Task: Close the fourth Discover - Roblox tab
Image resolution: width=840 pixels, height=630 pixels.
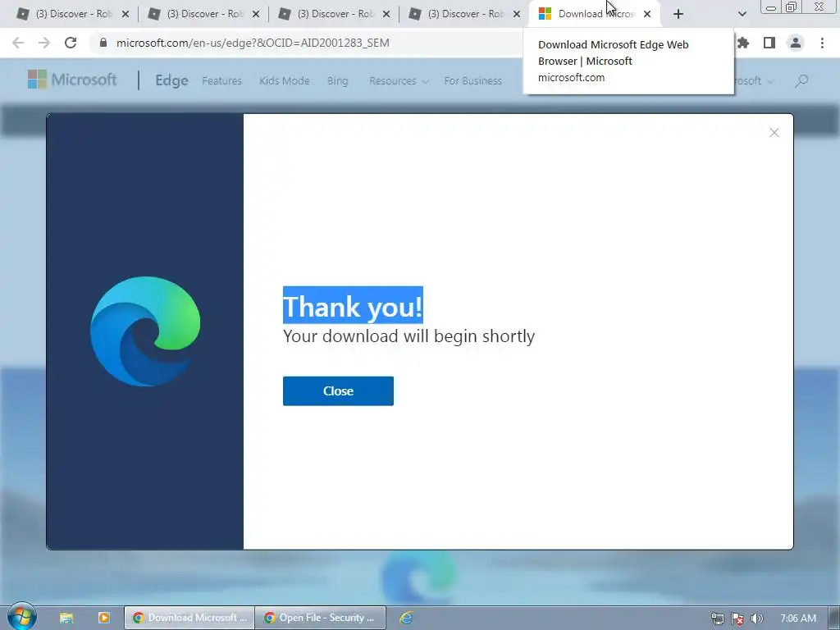Action: [x=517, y=14]
